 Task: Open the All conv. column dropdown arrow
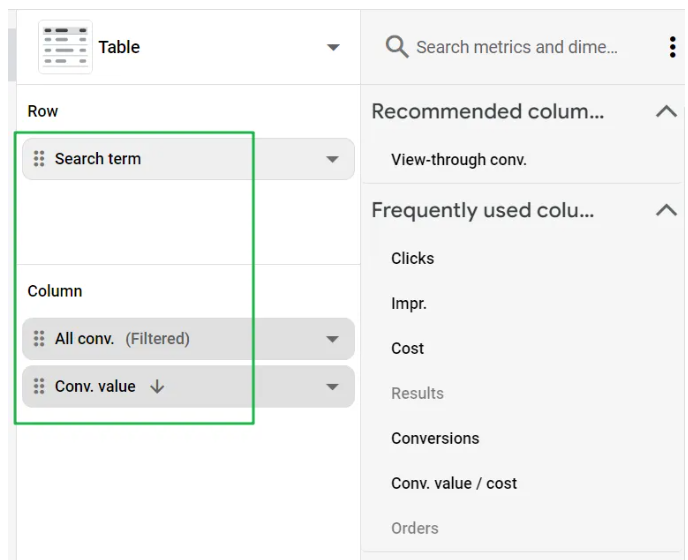[332, 339]
